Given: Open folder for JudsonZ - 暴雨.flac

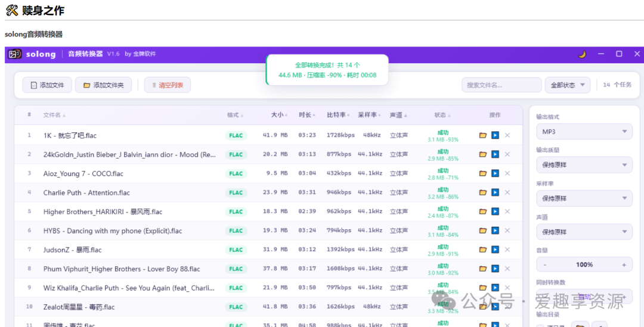Looking at the screenshot, I should [x=483, y=249].
